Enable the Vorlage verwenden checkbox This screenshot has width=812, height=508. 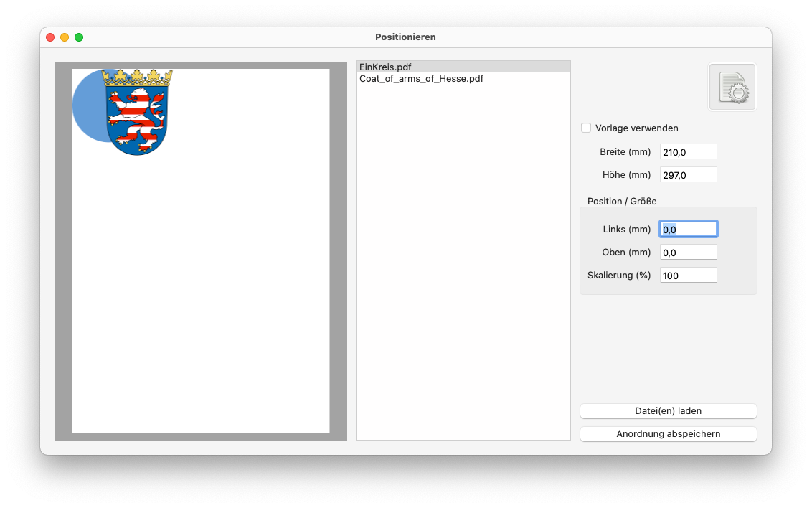[x=586, y=128]
